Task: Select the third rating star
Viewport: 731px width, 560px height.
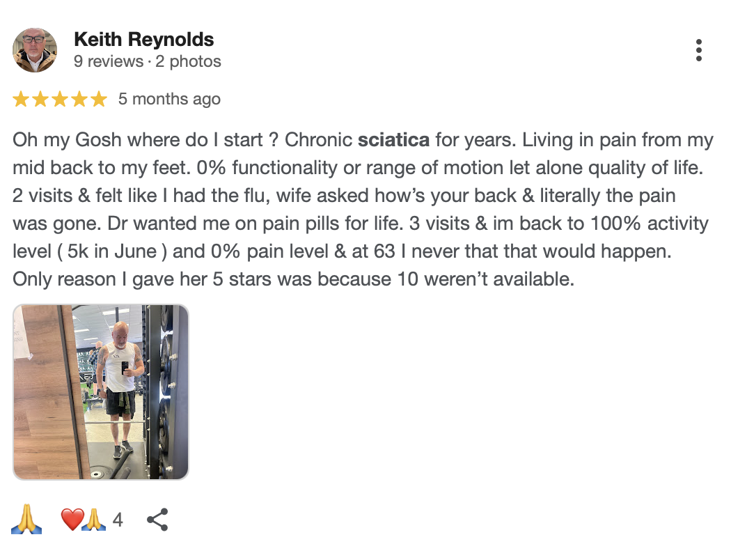Action: (60, 100)
